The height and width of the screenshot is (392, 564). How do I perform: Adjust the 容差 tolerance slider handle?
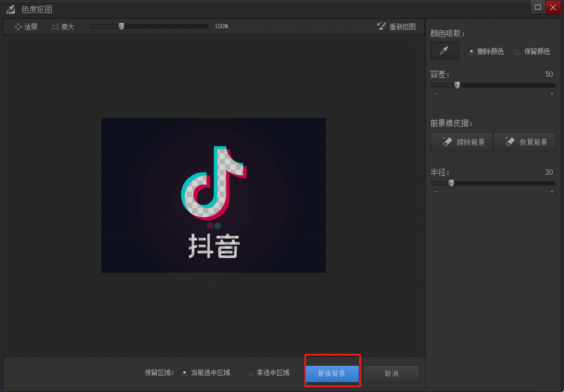[457, 85]
